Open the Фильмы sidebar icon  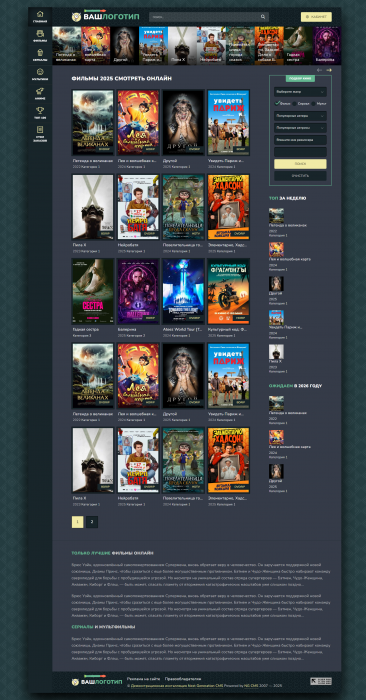(x=40, y=33)
